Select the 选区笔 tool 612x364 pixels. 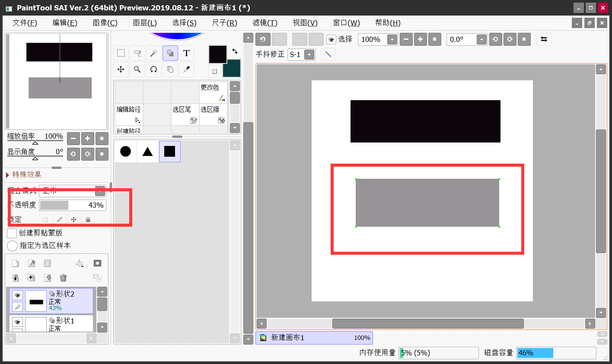pyautogui.click(x=185, y=115)
